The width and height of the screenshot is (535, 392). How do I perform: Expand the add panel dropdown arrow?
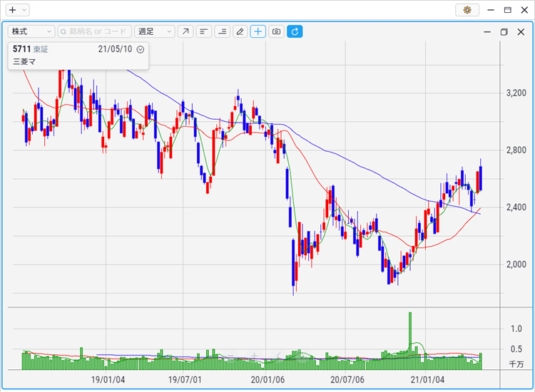coord(24,10)
